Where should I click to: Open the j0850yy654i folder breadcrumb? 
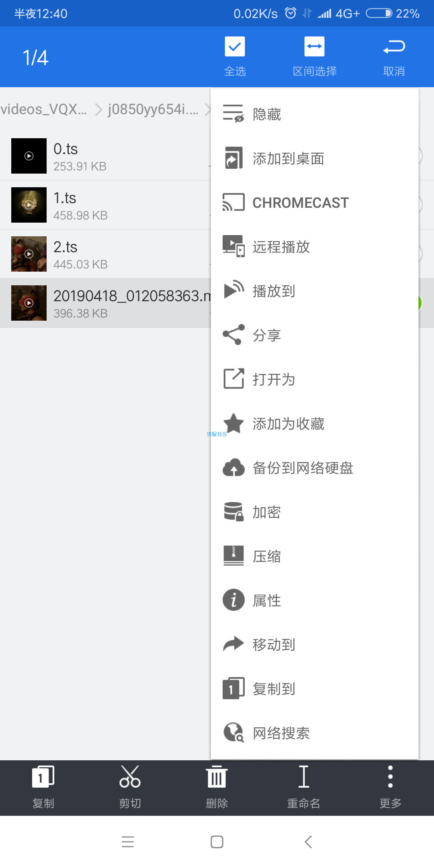pyautogui.click(x=153, y=109)
